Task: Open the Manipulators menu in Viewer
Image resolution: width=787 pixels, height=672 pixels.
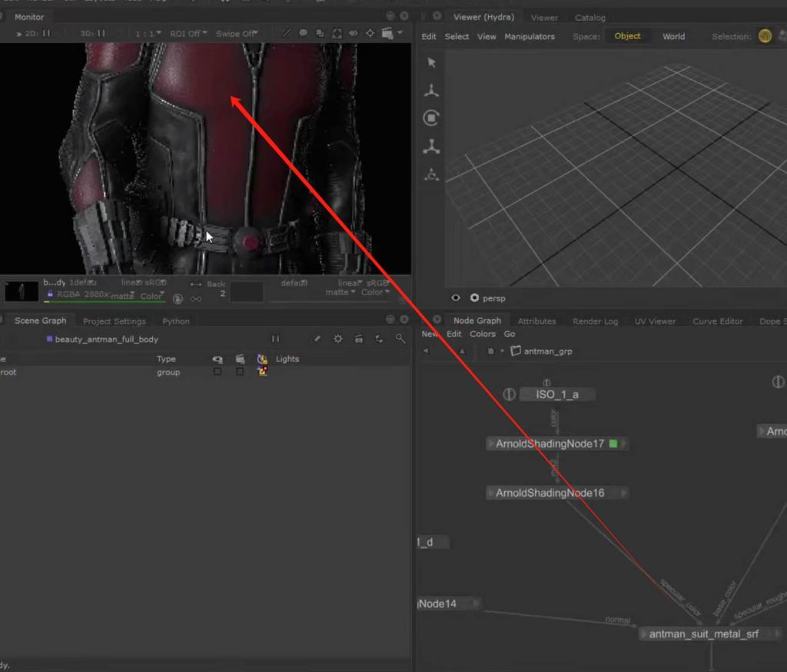Action: tap(530, 36)
